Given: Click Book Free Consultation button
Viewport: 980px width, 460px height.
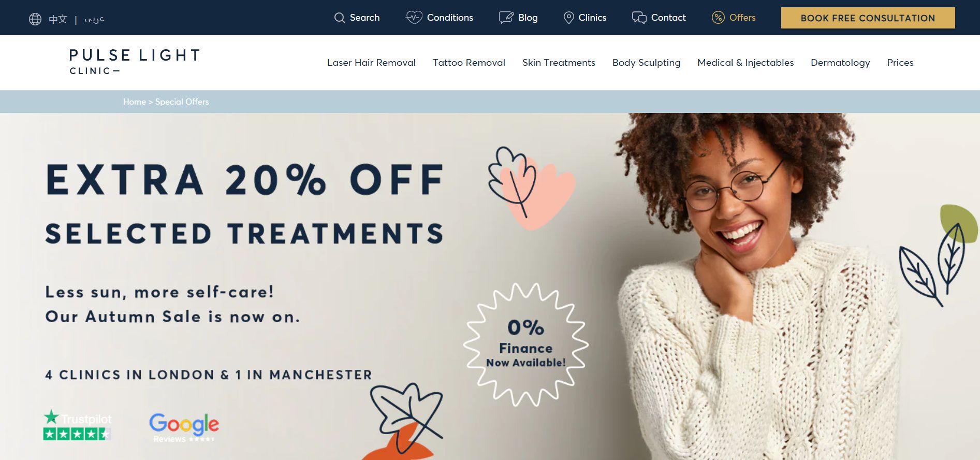Looking at the screenshot, I should (x=868, y=18).
